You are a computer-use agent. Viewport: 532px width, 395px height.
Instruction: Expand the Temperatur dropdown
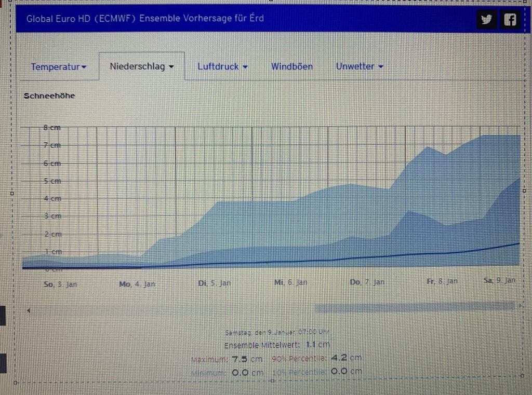[x=59, y=67]
